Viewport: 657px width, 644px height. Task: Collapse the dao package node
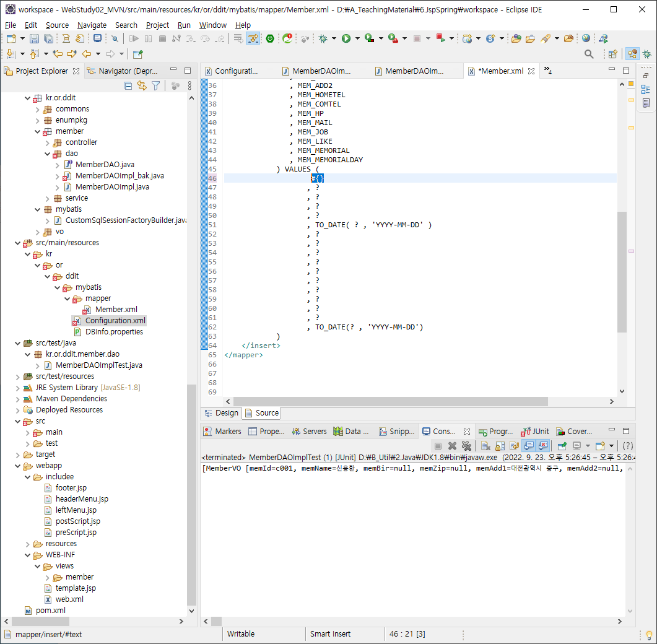[x=47, y=154]
